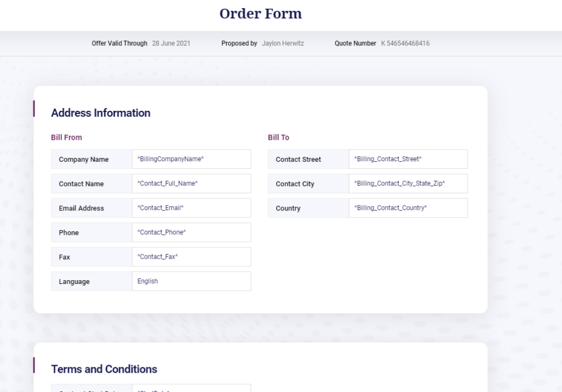562x392 pixels.
Task: Click the Contact City value field
Action: coord(408,184)
